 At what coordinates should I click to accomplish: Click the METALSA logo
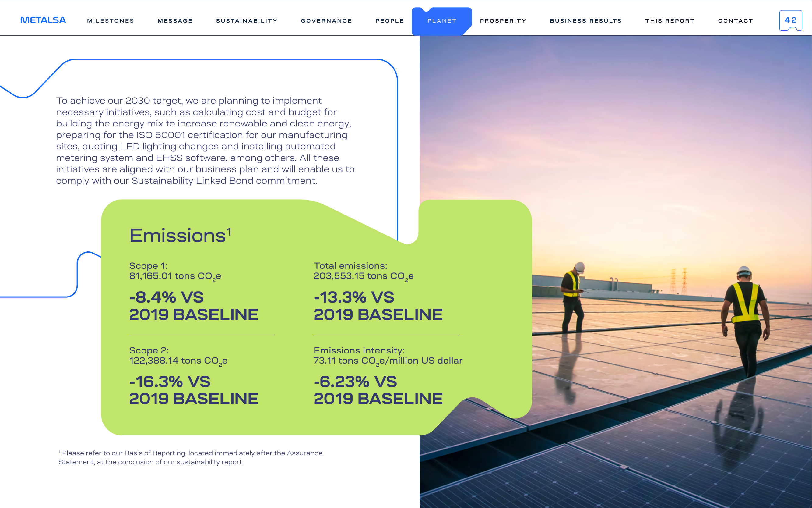point(43,20)
